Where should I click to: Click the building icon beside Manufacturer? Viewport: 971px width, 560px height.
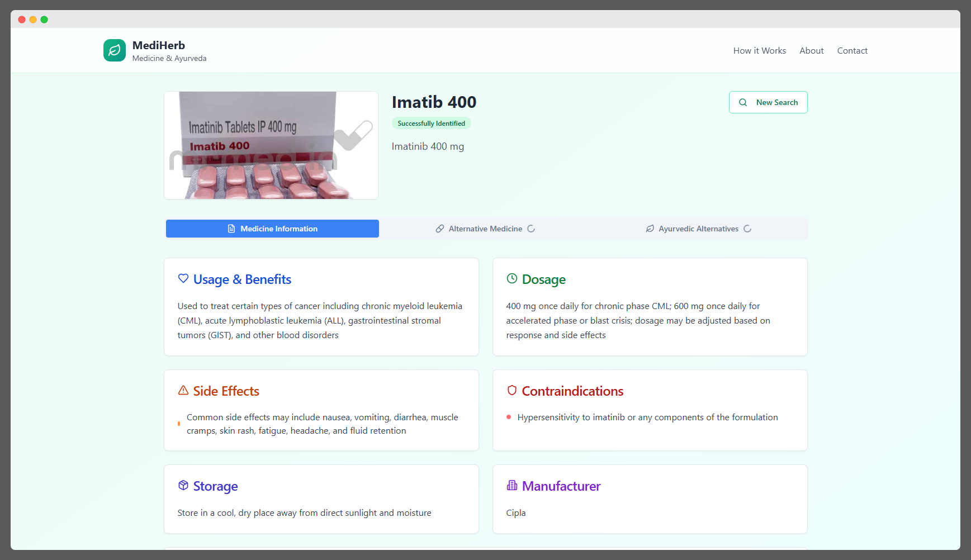512,485
